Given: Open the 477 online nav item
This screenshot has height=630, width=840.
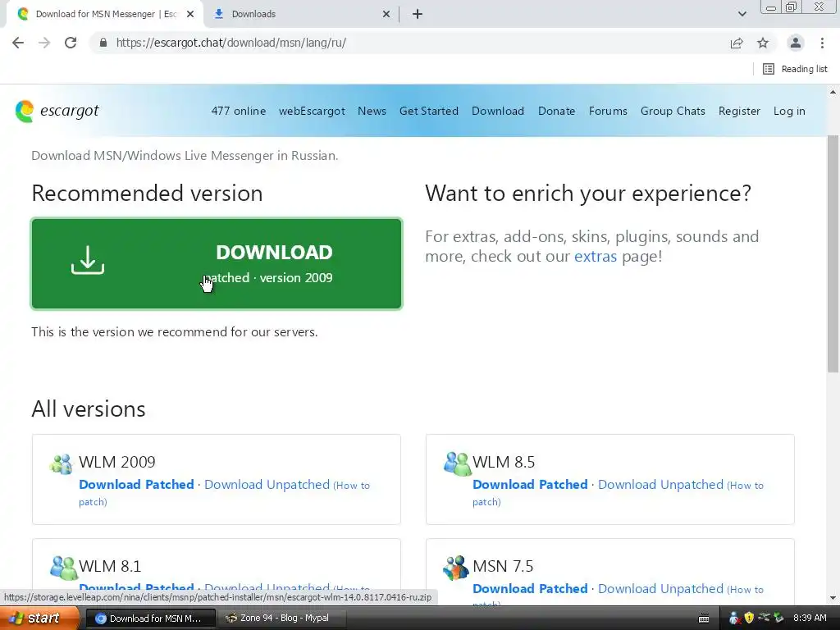Looking at the screenshot, I should [x=239, y=111].
